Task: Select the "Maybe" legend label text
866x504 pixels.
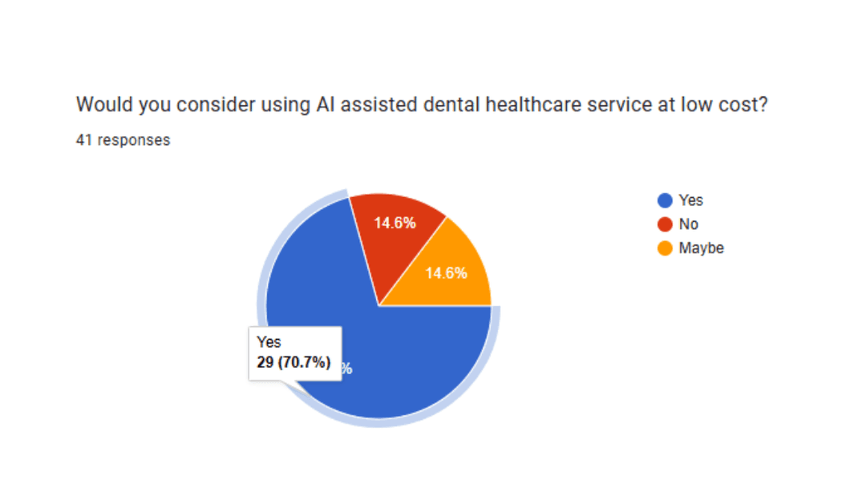Action: [x=701, y=248]
